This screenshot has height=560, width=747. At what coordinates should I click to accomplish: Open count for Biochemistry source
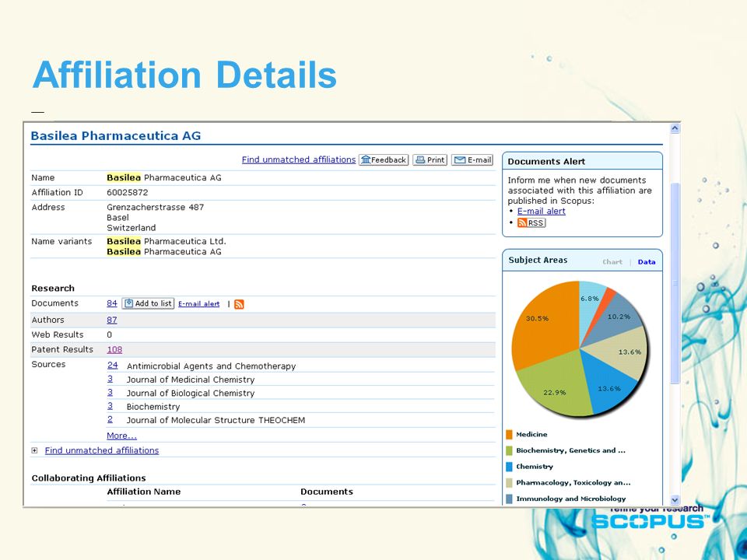pyautogui.click(x=110, y=406)
